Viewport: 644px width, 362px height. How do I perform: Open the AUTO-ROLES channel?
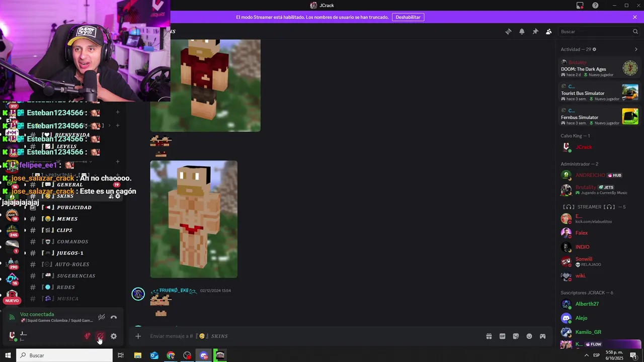pyautogui.click(x=73, y=264)
